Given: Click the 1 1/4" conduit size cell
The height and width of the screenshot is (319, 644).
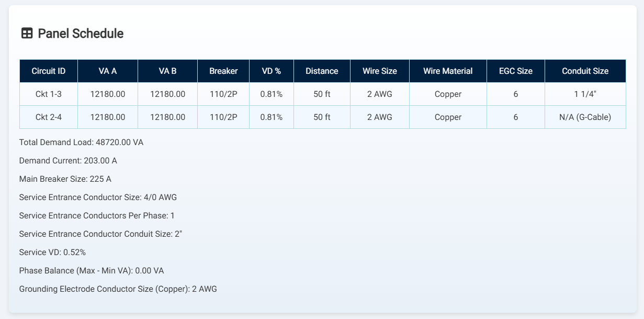Looking at the screenshot, I should 585,94.
